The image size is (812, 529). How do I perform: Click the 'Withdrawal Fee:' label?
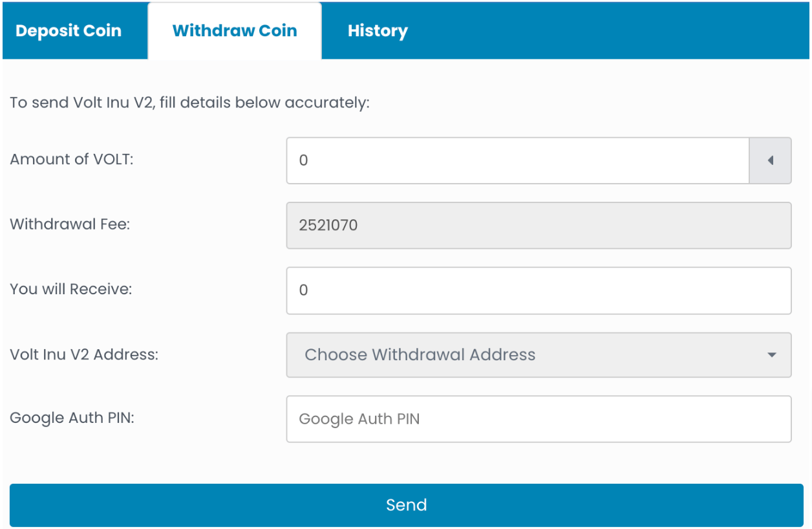point(70,224)
